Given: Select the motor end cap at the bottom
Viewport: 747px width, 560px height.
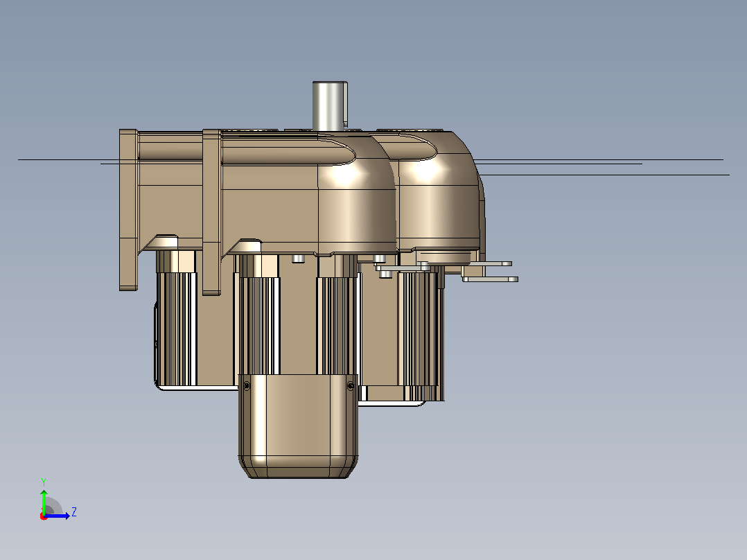Looking at the screenshot, I should click(298, 426).
